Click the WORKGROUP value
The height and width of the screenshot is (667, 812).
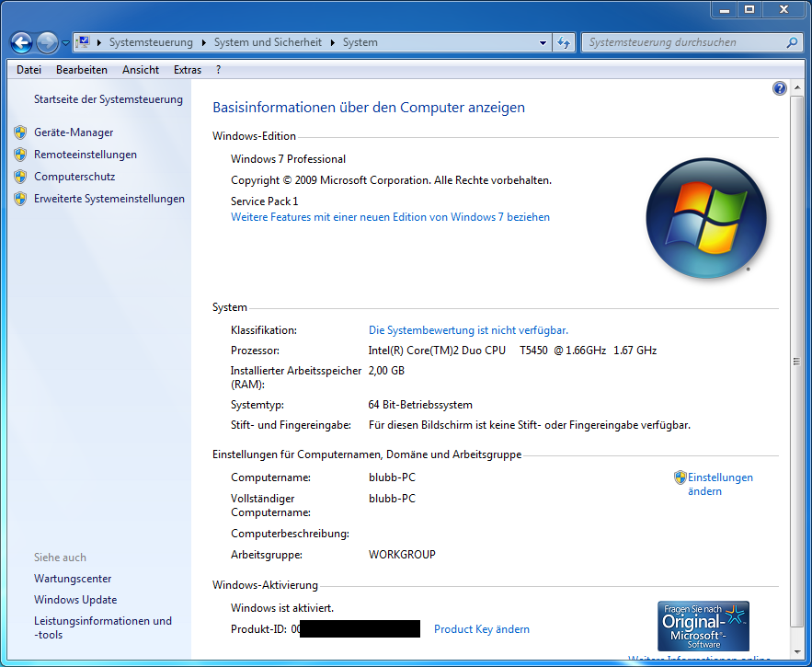403,555
